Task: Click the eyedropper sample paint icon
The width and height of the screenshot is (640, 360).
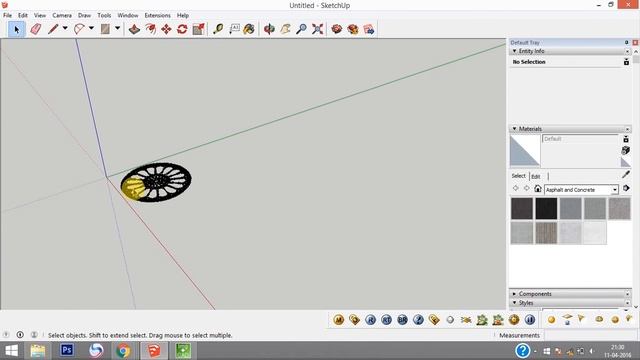Action: tap(626, 175)
